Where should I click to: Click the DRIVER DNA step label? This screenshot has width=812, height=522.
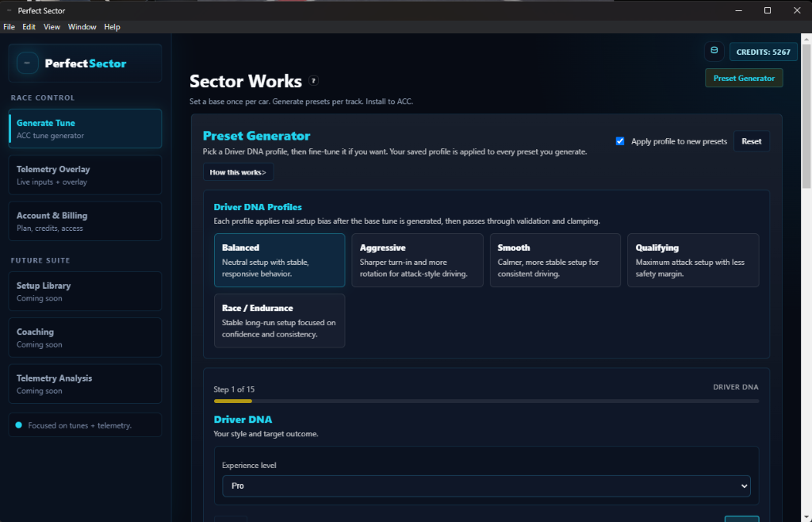[x=735, y=387]
